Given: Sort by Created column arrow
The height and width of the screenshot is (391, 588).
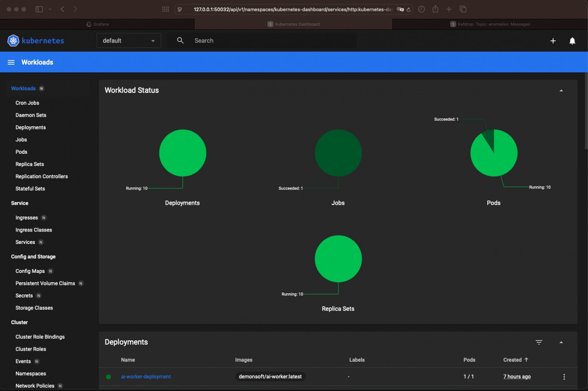Looking at the screenshot, I should [526, 360].
